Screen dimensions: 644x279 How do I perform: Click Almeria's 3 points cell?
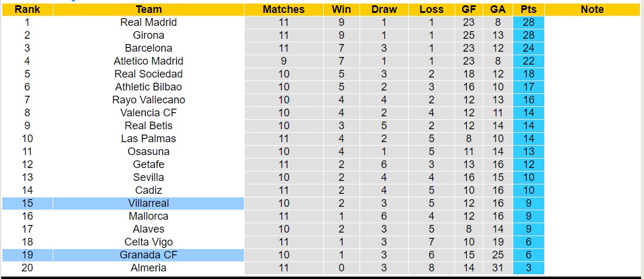[x=528, y=268]
